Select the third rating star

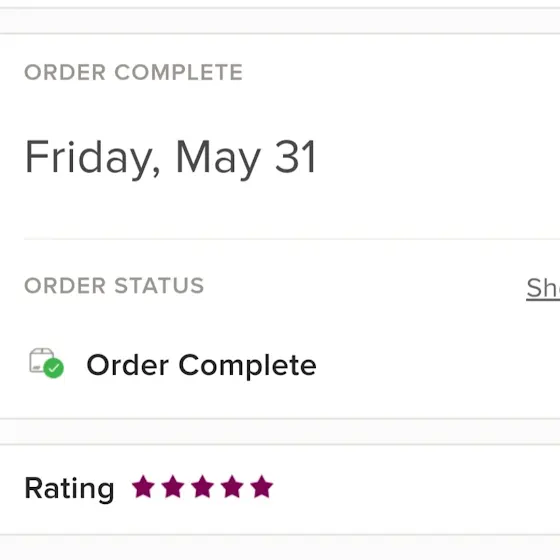[202, 486]
